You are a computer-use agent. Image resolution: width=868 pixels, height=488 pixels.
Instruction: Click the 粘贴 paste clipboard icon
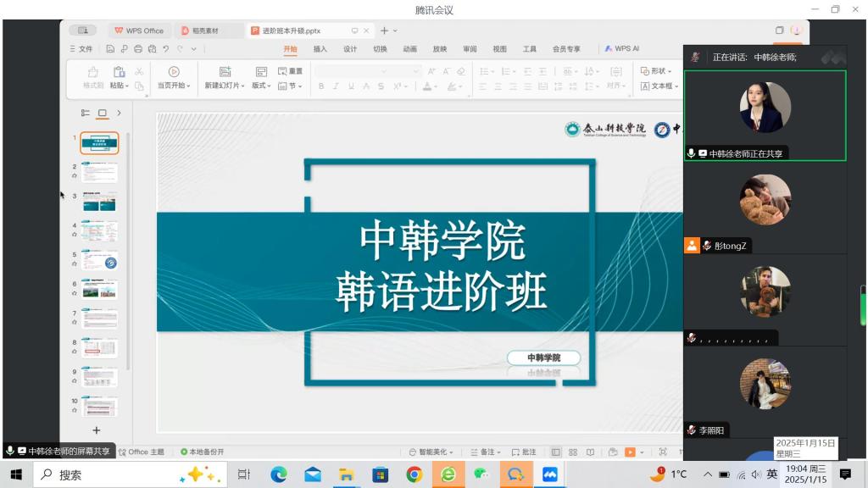[119, 72]
